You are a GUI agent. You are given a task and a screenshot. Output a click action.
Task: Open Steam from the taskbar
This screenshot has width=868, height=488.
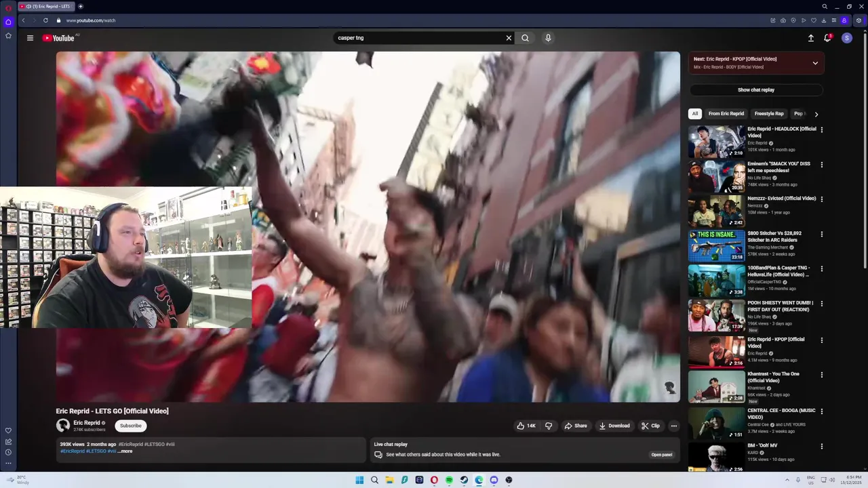tap(464, 480)
